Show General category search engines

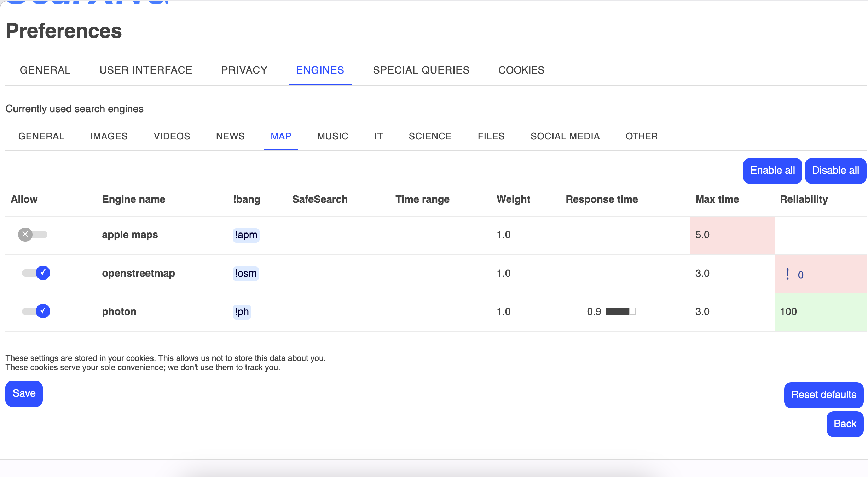tap(41, 136)
